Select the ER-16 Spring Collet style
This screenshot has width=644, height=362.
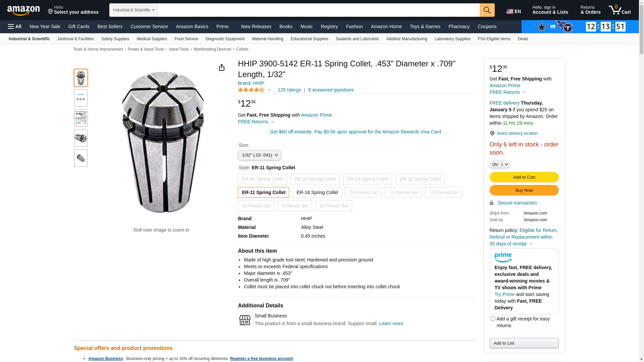pos(317,192)
